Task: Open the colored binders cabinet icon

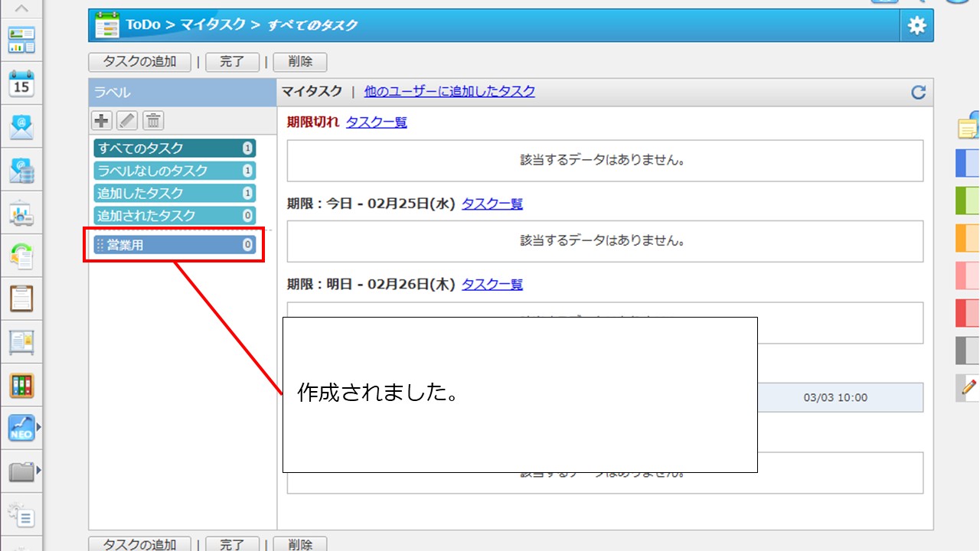Action: coord(21,385)
